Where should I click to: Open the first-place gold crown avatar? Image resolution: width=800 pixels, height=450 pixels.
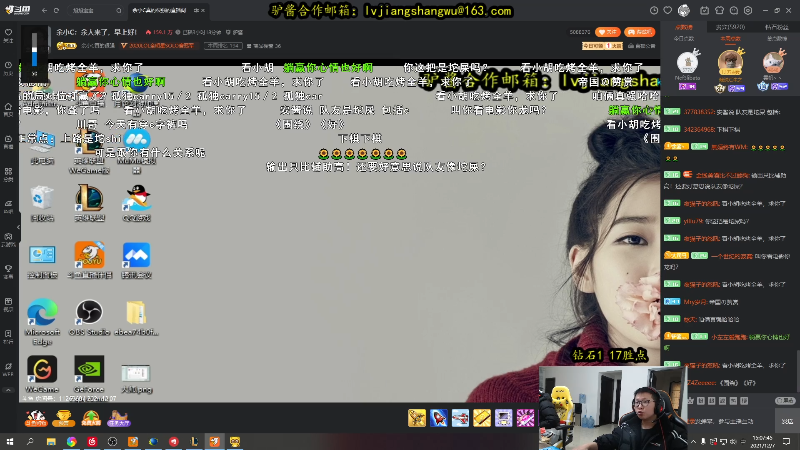(730, 62)
